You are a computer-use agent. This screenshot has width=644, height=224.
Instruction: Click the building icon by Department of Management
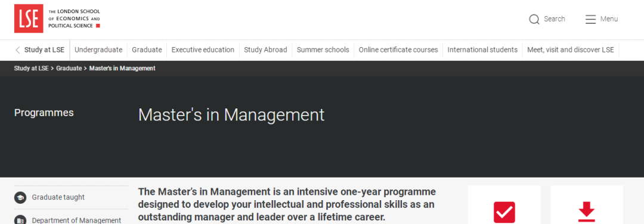20,220
